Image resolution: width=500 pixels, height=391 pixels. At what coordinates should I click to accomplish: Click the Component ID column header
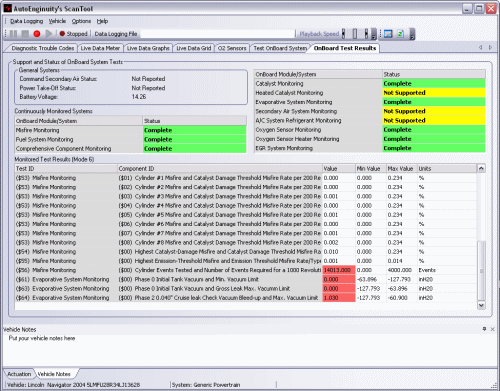[220, 169]
